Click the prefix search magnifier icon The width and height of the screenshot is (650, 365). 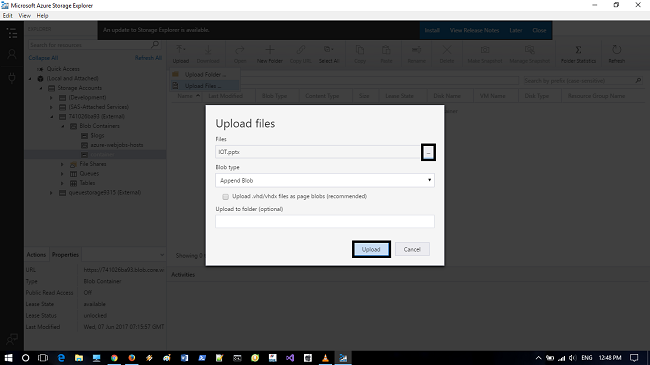tap(638, 80)
